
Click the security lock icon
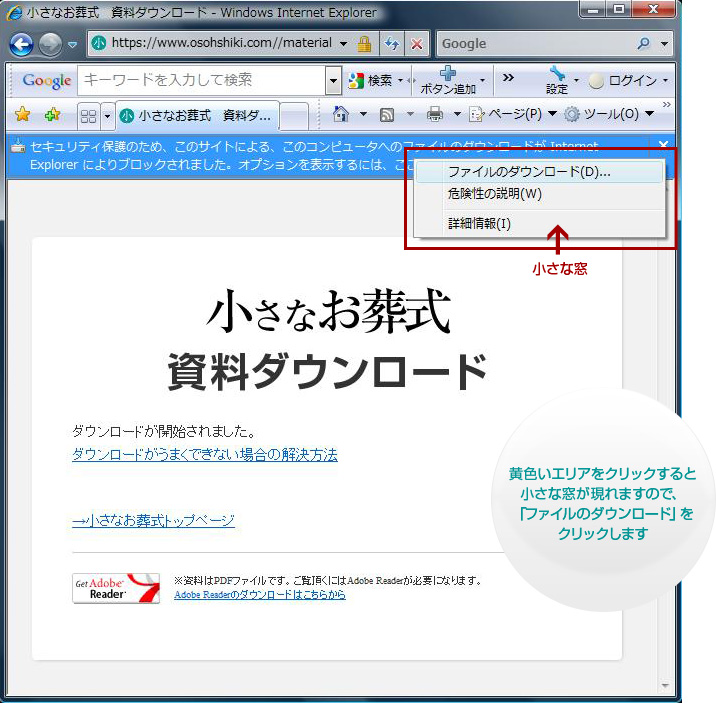point(364,44)
